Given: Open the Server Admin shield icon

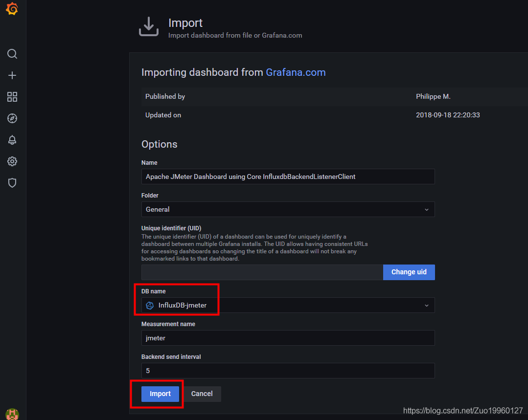Looking at the screenshot, I should pyautogui.click(x=12, y=183).
